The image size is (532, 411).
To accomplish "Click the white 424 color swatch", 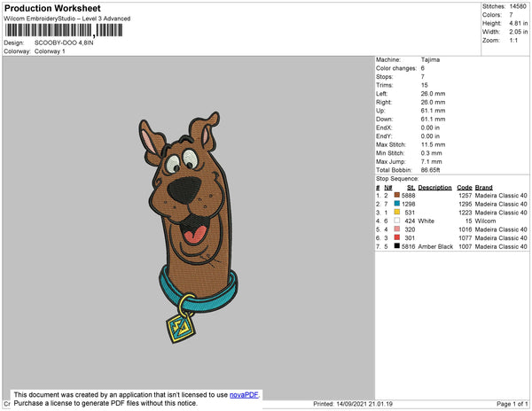I will coord(397,221).
